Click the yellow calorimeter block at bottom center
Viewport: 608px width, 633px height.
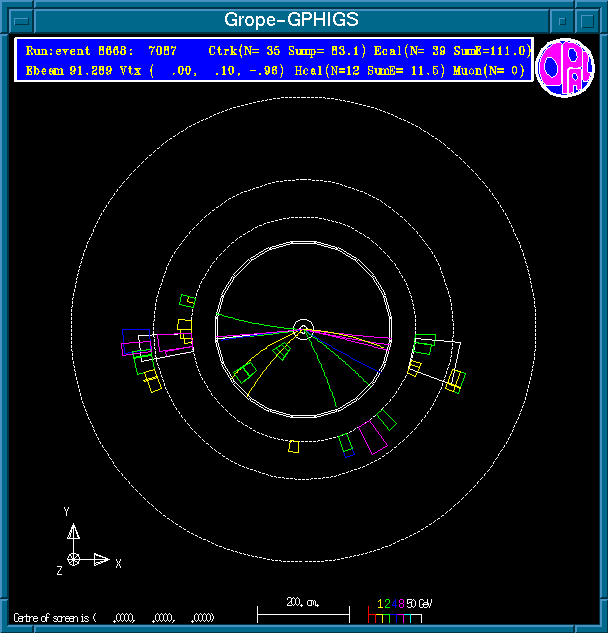[x=293, y=446]
